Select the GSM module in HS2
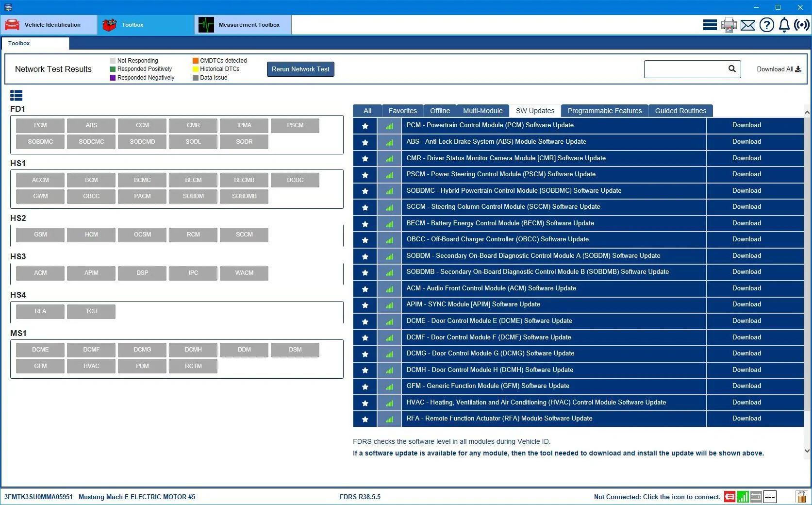This screenshot has height=505, width=812. (40, 235)
